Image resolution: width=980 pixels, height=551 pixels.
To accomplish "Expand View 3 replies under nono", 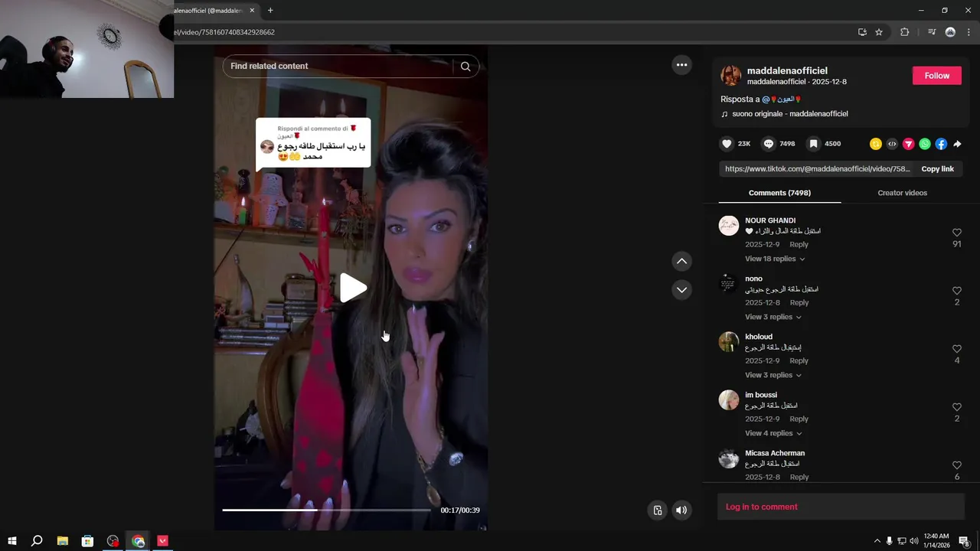I will point(773,317).
